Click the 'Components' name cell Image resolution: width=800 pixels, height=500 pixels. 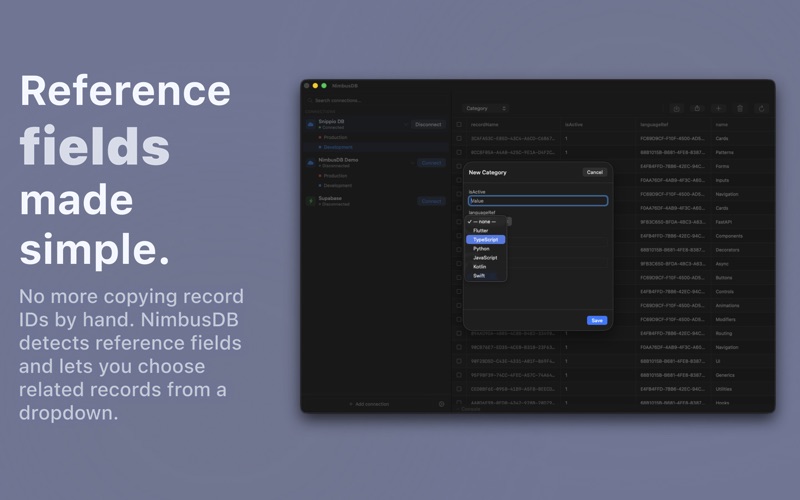[729, 236]
